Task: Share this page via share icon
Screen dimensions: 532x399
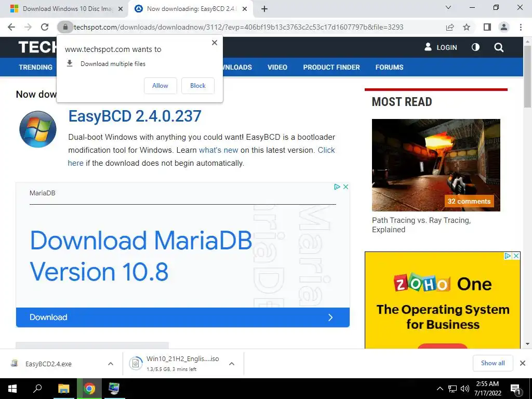Action: tap(449, 27)
